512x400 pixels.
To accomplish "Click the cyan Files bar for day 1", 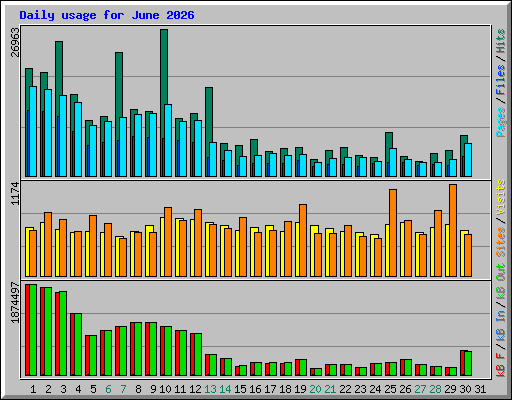I will [x=33, y=132].
